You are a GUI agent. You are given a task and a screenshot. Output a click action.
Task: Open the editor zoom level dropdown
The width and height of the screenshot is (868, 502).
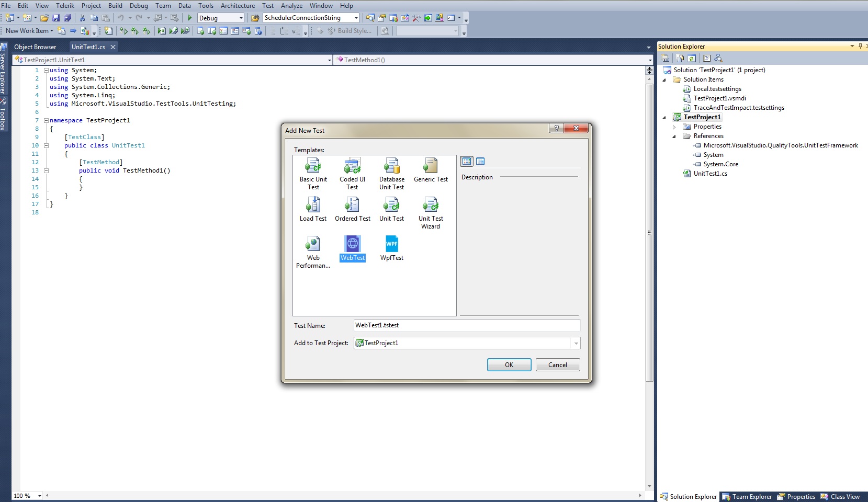pos(40,496)
